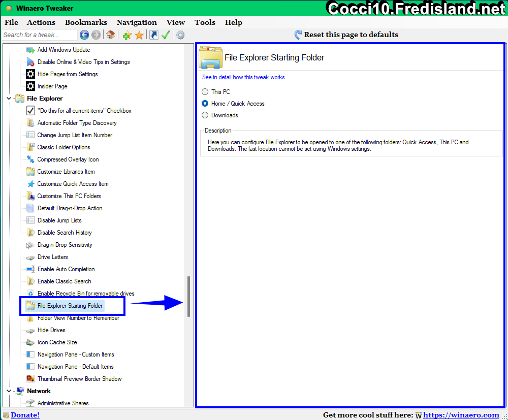Open the Help menu
Screen dimensions: 508x420
(x=234, y=22)
